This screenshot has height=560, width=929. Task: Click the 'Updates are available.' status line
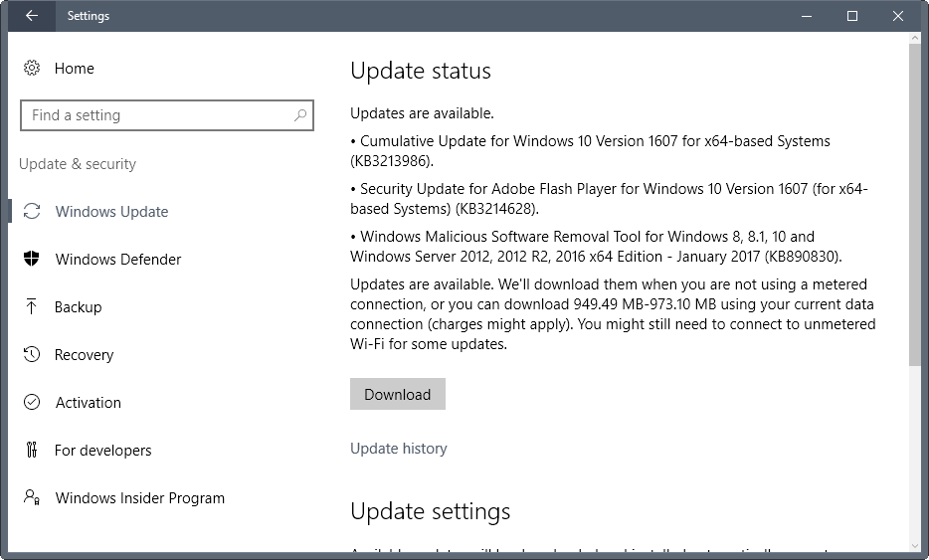(x=422, y=112)
